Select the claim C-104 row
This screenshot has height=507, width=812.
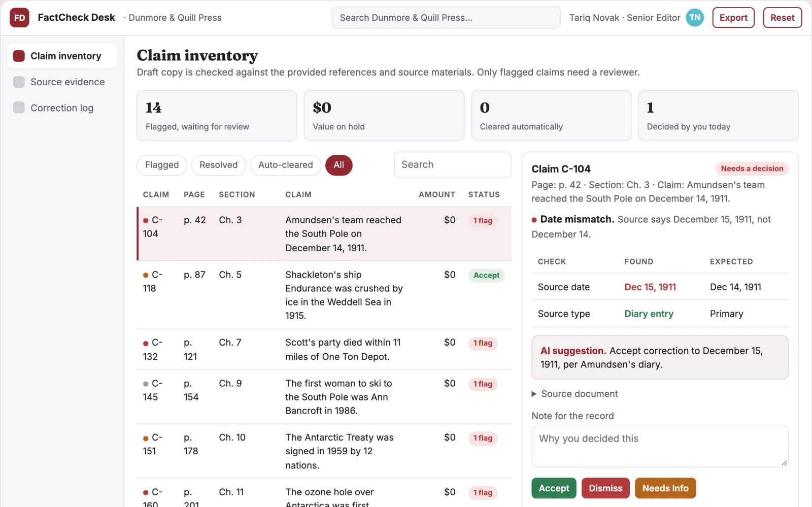(x=324, y=234)
